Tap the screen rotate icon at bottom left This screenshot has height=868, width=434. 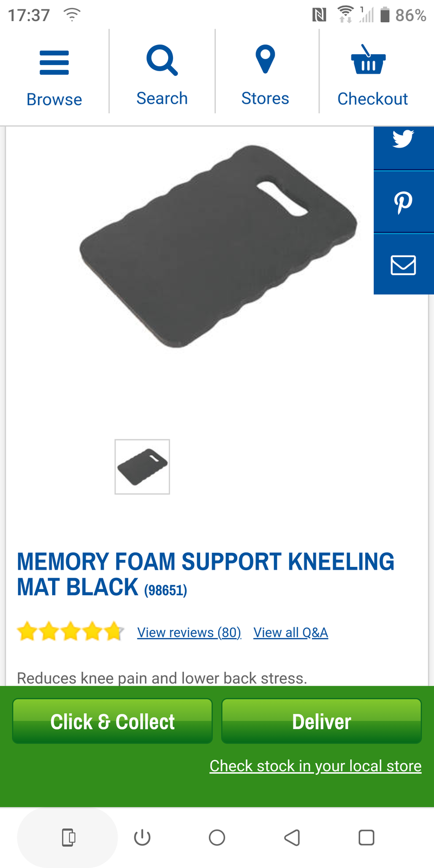[68, 838]
